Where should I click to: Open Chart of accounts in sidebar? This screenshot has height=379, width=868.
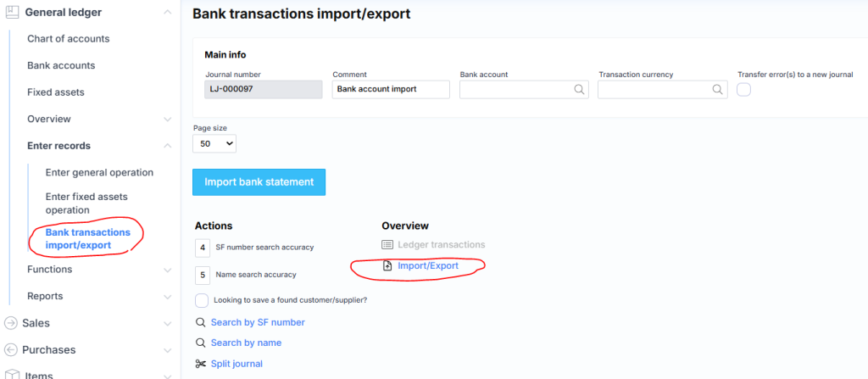(x=68, y=39)
